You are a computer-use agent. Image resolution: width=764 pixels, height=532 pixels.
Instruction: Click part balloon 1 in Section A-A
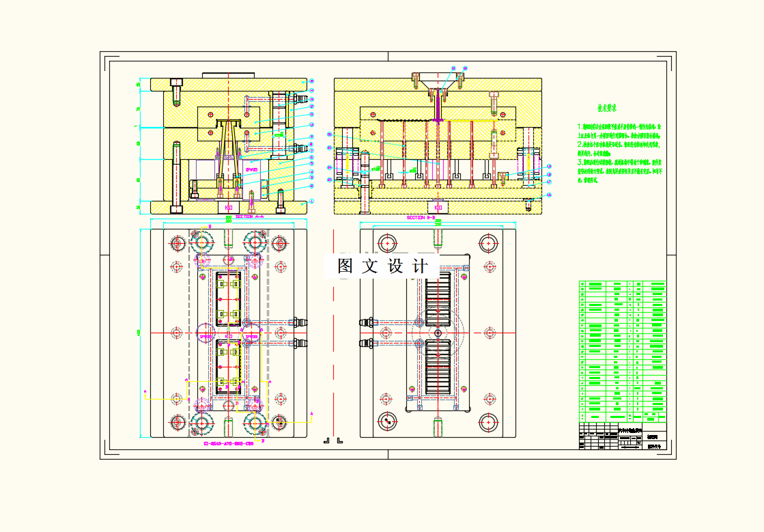point(312,201)
